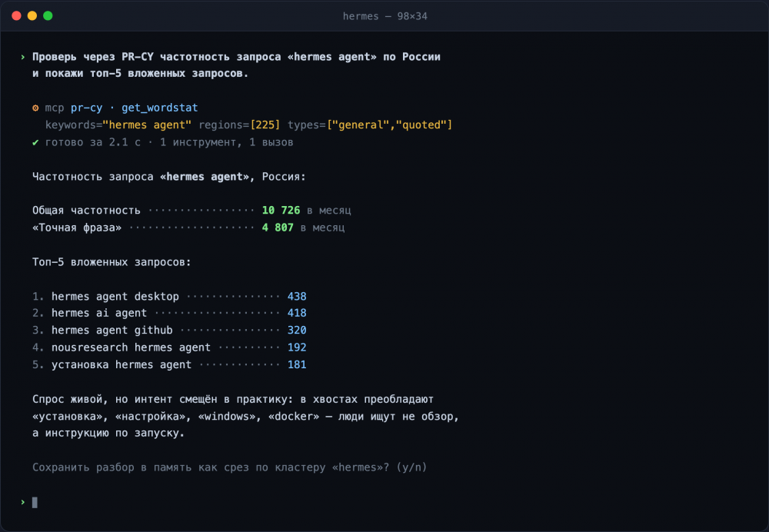
Task: Click the "(y/n)" prompt option
Action: tap(411, 467)
